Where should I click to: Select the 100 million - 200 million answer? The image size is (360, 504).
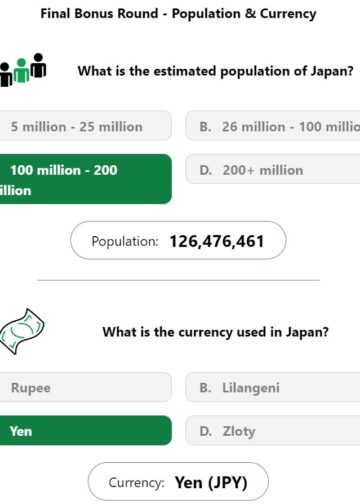coord(86,179)
